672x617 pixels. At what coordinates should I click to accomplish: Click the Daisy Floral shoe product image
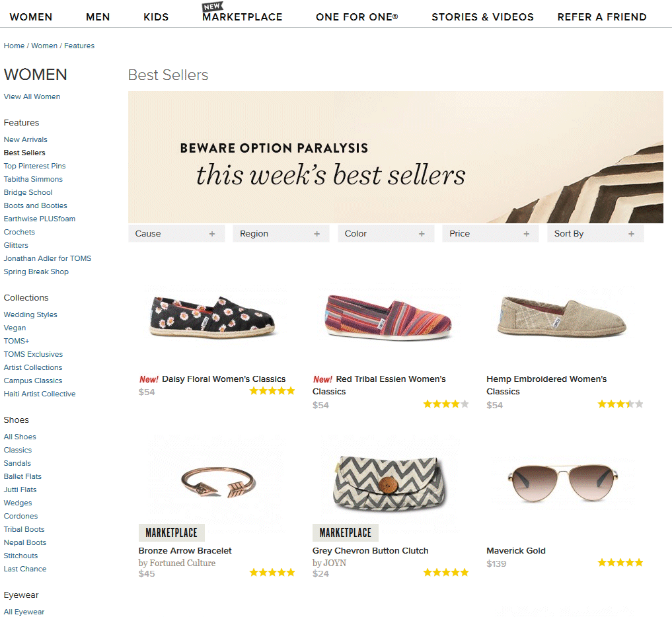212,318
